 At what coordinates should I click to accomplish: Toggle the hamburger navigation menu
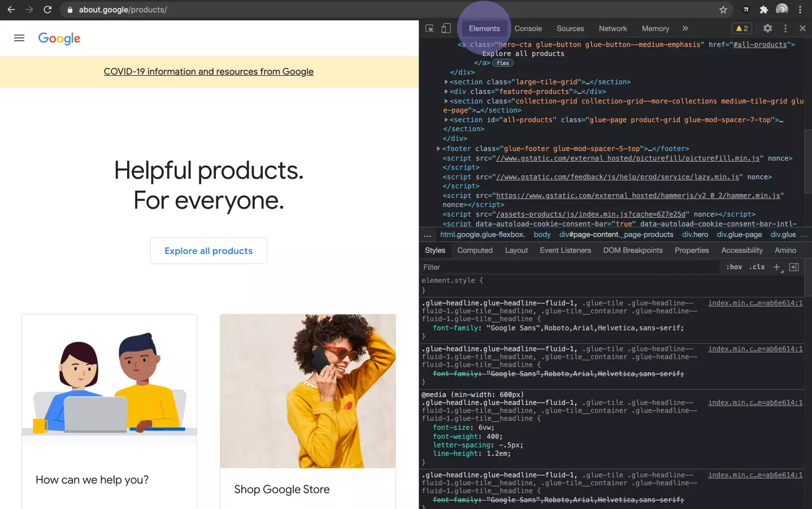point(19,38)
